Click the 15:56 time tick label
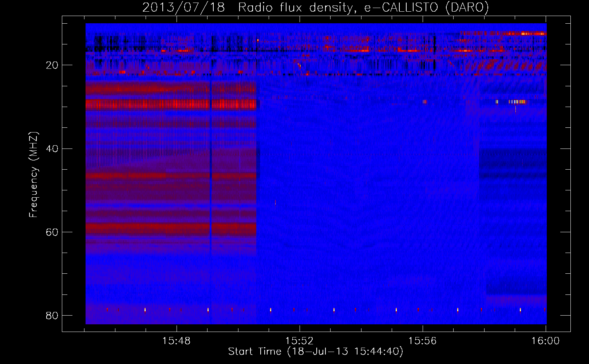This screenshot has width=589, height=364. click(422, 341)
